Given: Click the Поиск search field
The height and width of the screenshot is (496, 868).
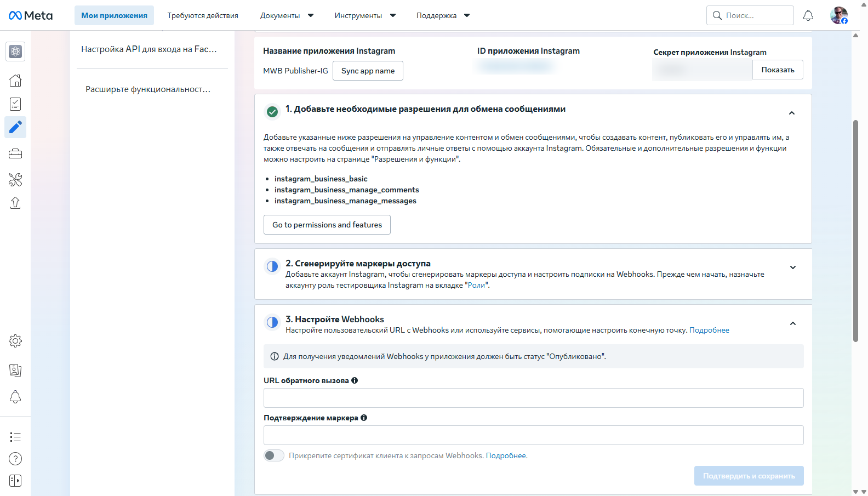Looking at the screenshot, I should click(750, 15).
